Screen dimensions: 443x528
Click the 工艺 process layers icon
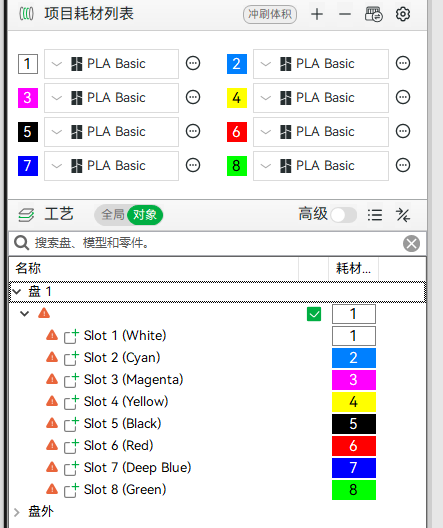[x=26, y=215]
